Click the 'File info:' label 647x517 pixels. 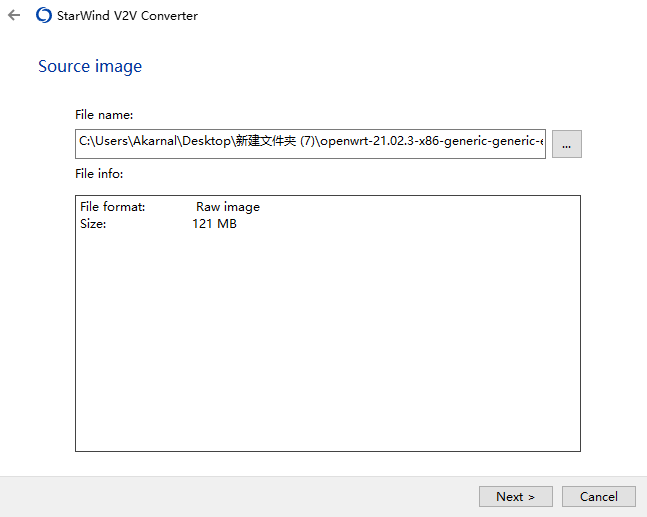(99, 174)
